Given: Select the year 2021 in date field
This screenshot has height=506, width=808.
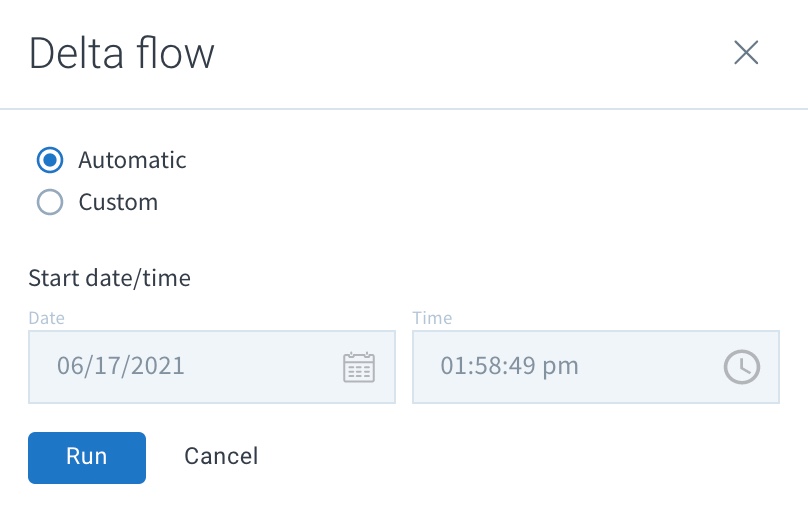Looking at the screenshot, I should tap(157, 366).
